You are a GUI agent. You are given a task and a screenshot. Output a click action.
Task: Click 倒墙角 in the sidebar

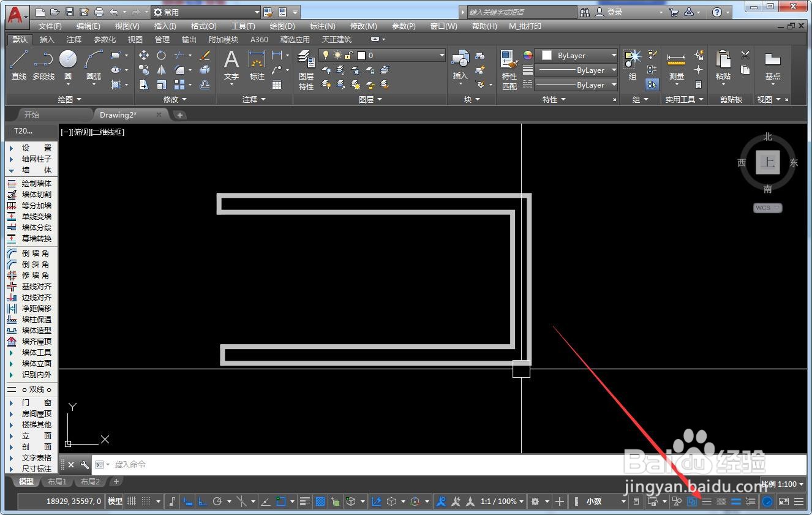(29, 253)
